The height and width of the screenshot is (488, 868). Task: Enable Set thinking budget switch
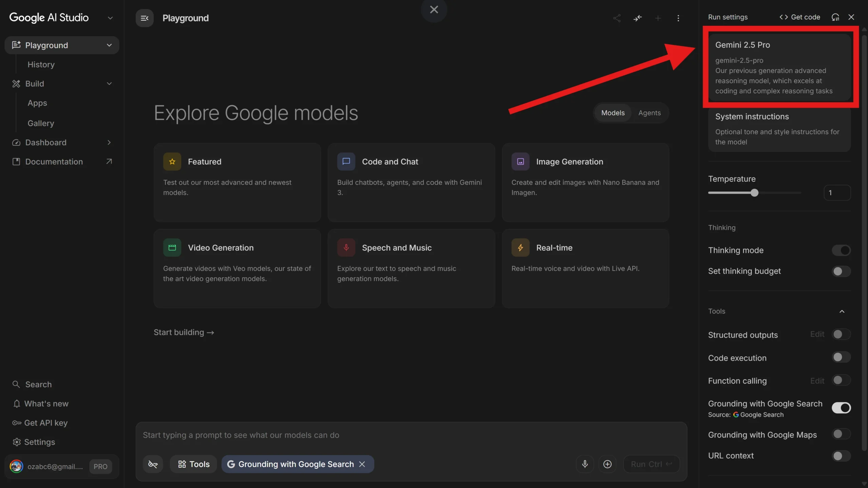coord(841,271)
